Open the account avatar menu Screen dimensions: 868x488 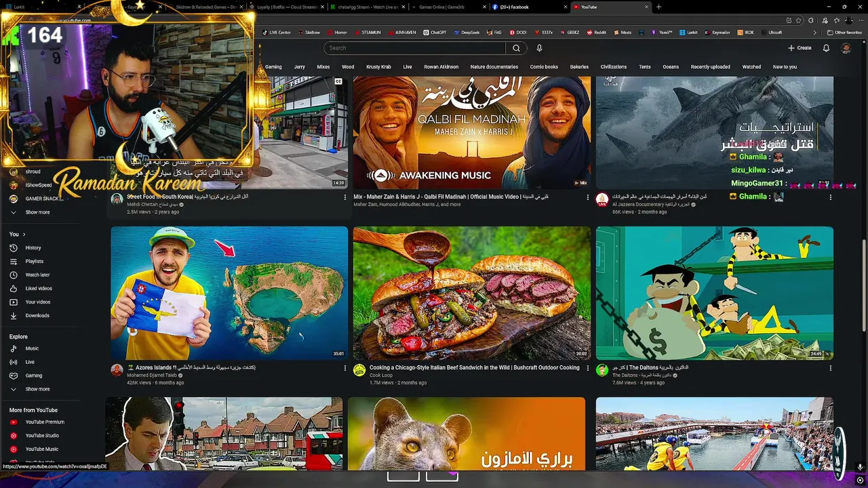[x=846, y=48]
